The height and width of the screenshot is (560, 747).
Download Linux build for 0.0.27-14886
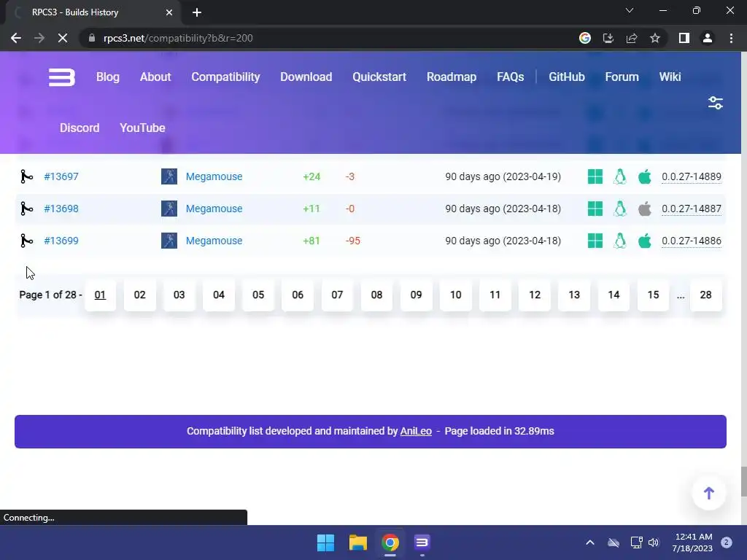coord(620,241)
